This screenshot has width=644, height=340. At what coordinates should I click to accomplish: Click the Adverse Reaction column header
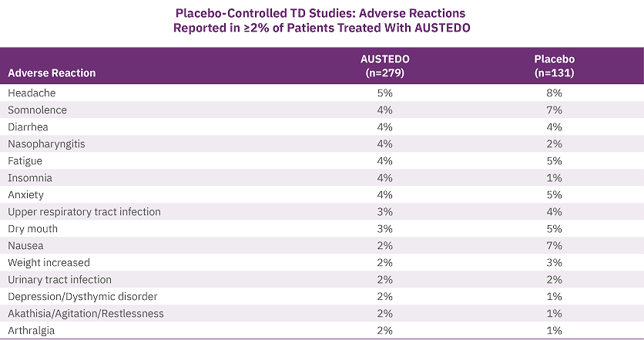(x=52, y=72)
